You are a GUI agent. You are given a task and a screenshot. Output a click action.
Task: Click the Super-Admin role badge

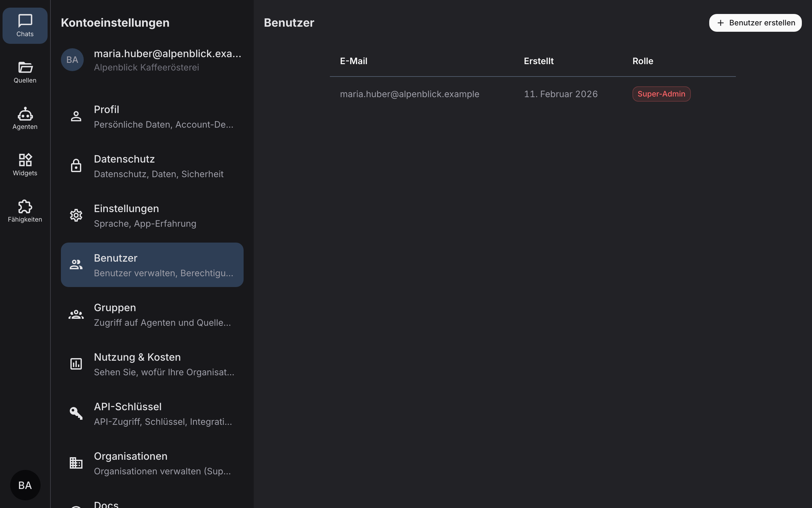point(661,94)
